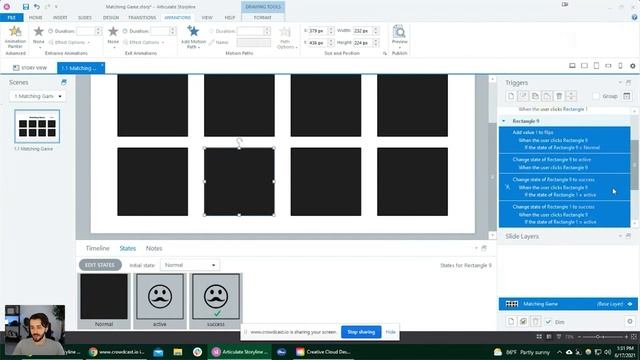Fit the slide to window
Image resolution: width=640 pixels, height=360 pixels.
point(633,337)
